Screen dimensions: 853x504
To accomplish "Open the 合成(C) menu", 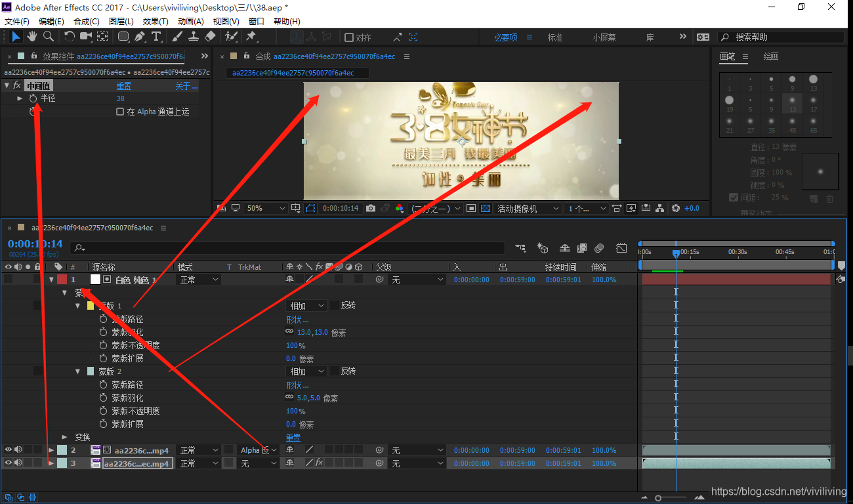I will [86, 21].
